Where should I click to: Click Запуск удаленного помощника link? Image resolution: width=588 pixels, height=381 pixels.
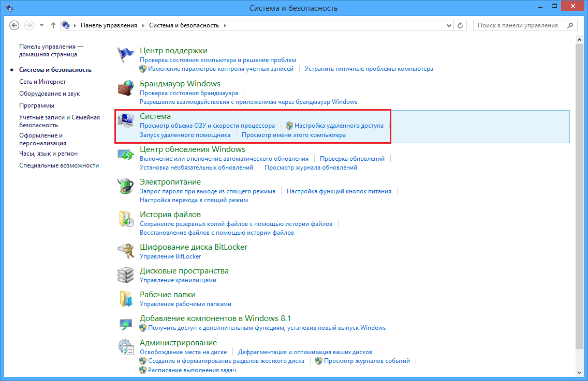coord(185,135)
